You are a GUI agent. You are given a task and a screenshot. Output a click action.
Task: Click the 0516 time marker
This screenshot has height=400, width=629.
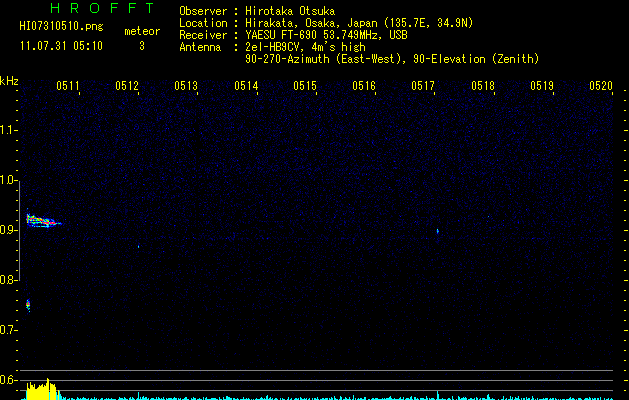pos(364,86)
